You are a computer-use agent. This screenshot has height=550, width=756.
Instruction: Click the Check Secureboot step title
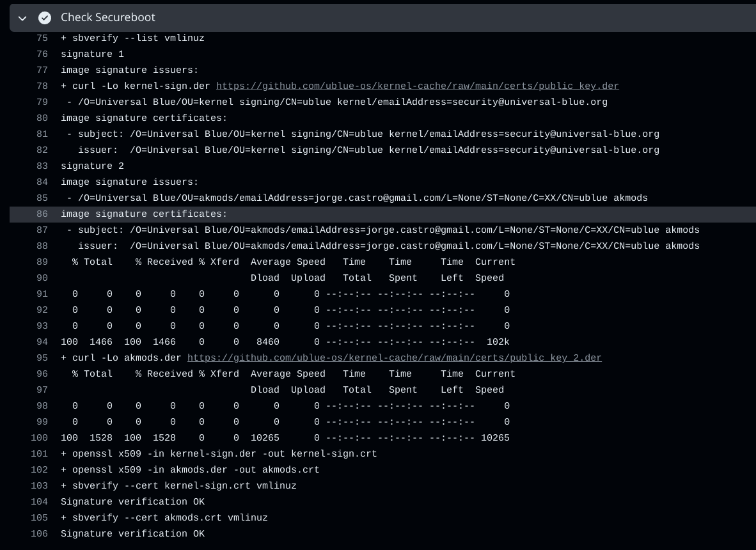[108, 17]
